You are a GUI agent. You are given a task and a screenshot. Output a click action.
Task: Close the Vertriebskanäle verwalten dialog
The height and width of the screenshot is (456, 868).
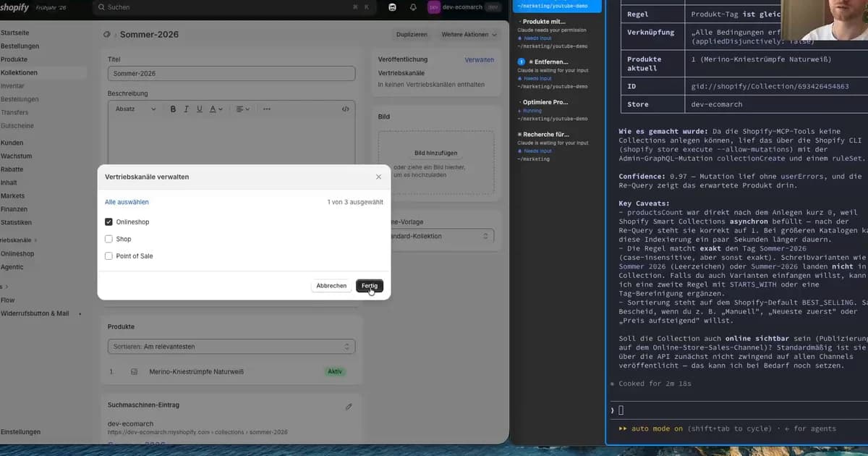(x=378, y=177)
